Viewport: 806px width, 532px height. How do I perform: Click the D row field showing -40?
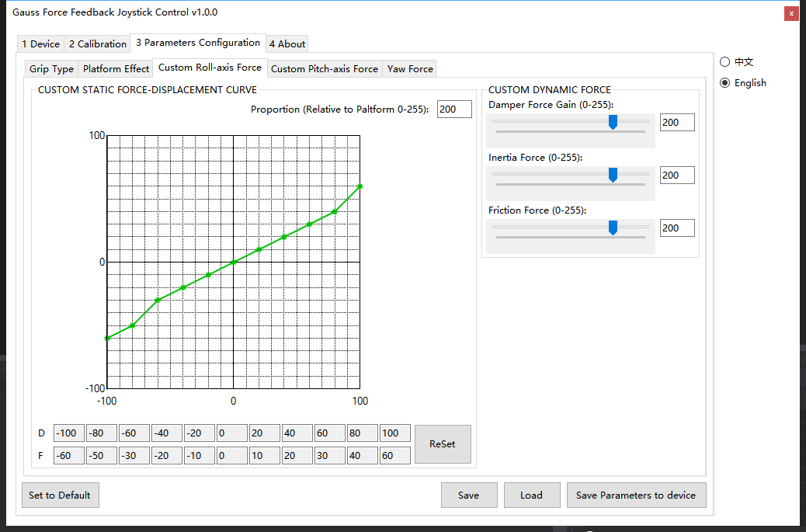[x=166, y=433]
